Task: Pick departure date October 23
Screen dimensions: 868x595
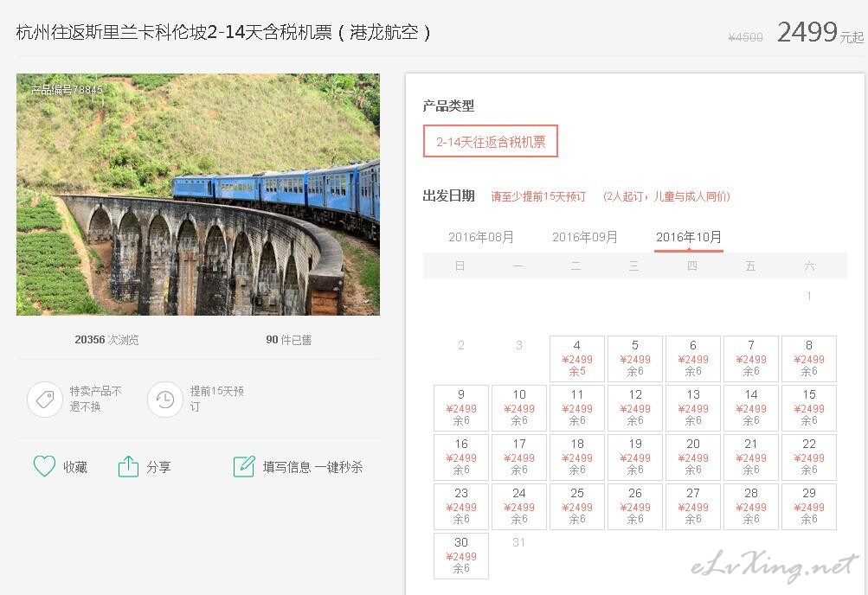Action: point(461,506)
